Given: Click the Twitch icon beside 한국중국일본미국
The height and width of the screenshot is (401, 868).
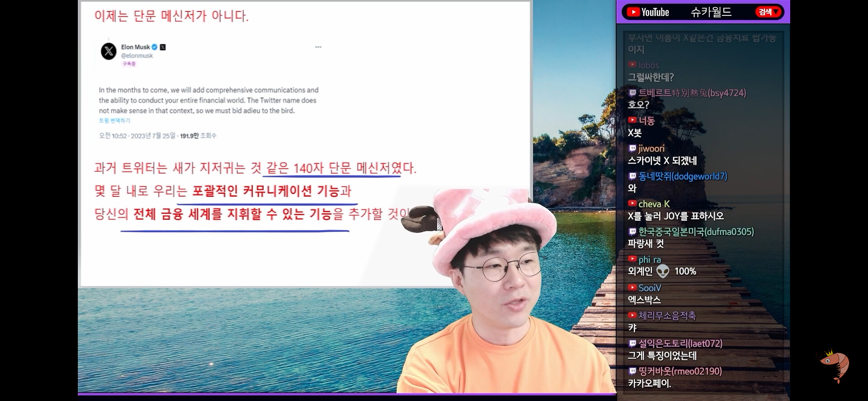Looking at the screenshot, I should coord(632,232).
